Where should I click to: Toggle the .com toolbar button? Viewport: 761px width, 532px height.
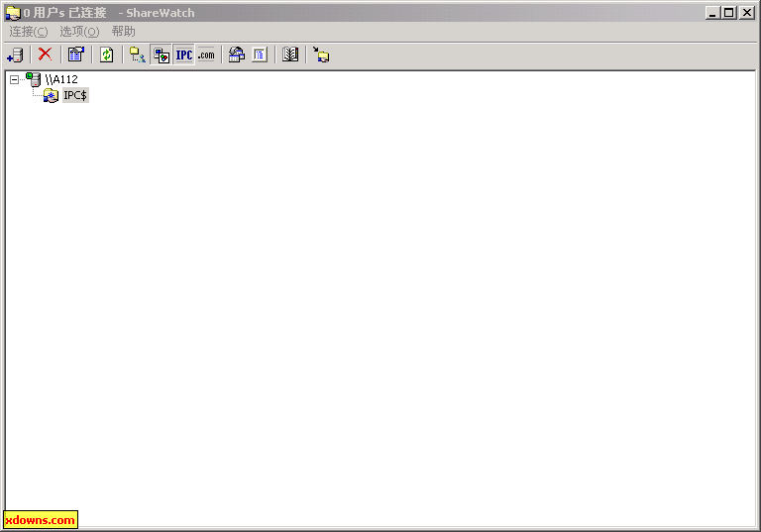point(206,54)
